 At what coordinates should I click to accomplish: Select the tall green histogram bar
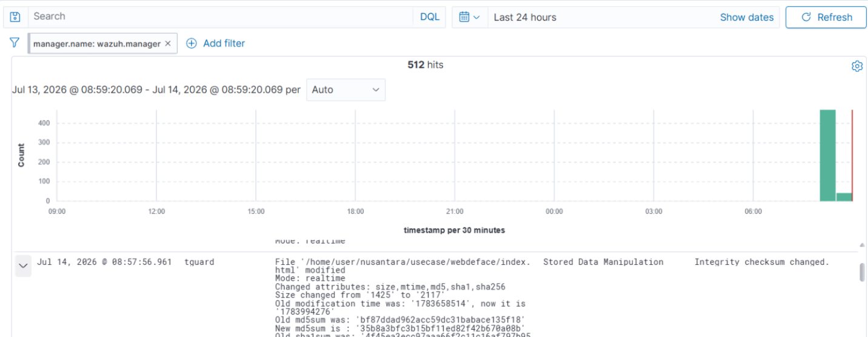827,155
